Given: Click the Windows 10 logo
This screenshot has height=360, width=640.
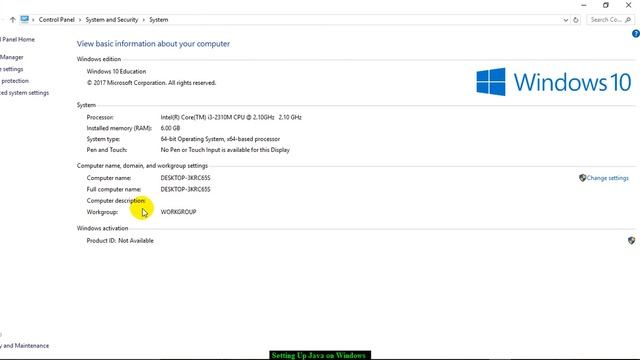Looking at the screenshot, I should [x=553, y=82].
